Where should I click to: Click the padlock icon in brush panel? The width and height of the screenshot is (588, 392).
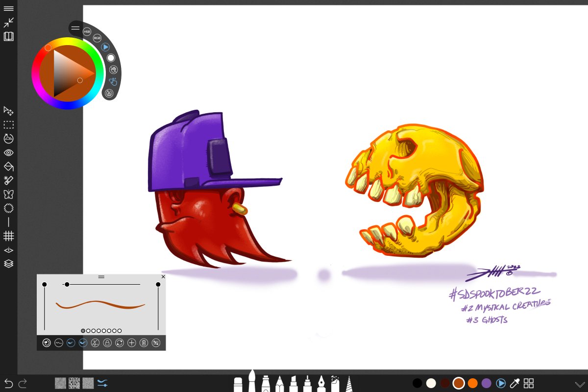click(107, 343)
